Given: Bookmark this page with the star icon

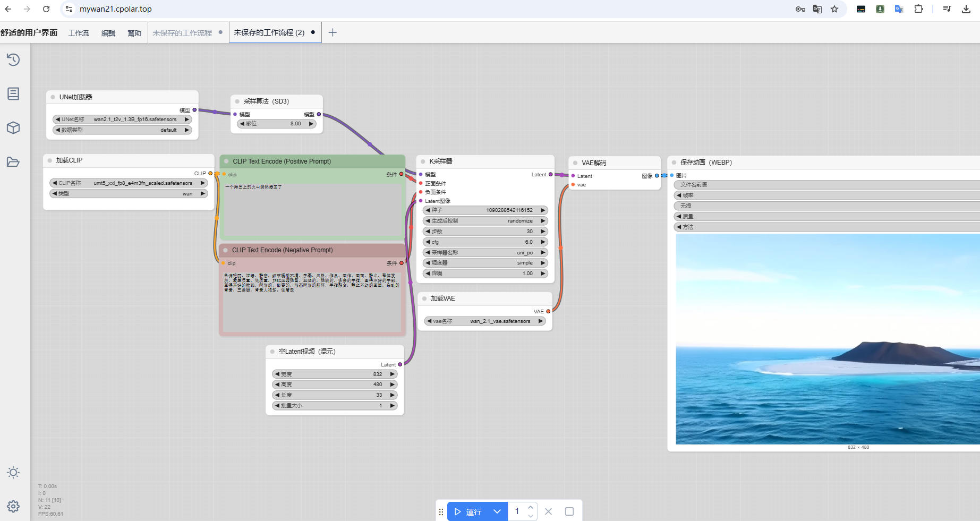Looking at the screenshot, I should point(834,9).
